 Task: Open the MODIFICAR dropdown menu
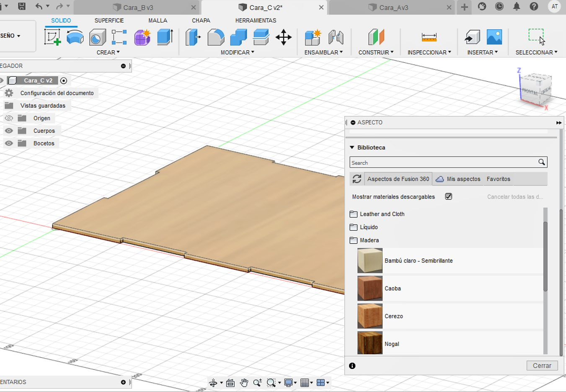tap(238, 52)
